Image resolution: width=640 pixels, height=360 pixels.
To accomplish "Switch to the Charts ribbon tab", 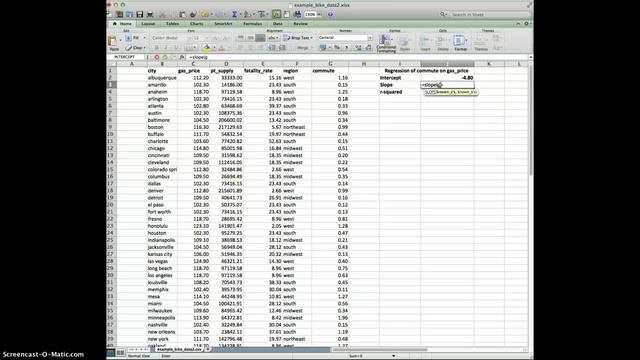I will (196, 24).
